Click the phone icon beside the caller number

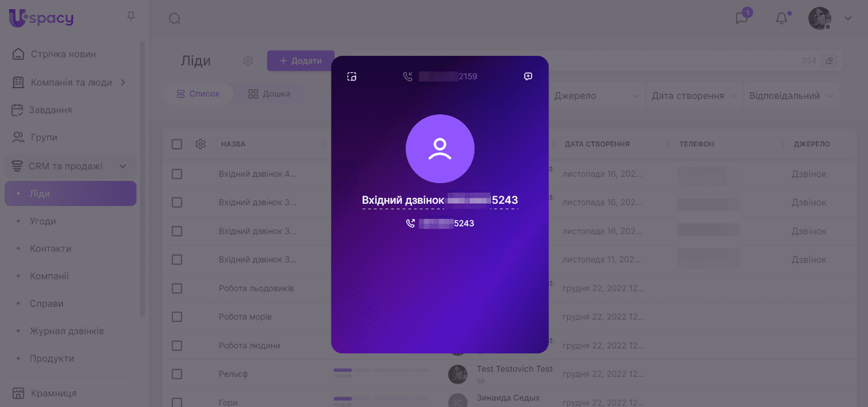[x=410, y=223]
